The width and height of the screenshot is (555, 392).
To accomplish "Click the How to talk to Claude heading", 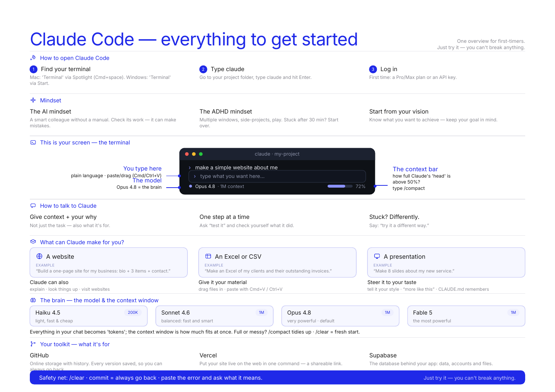I will (x=68, y=206).
